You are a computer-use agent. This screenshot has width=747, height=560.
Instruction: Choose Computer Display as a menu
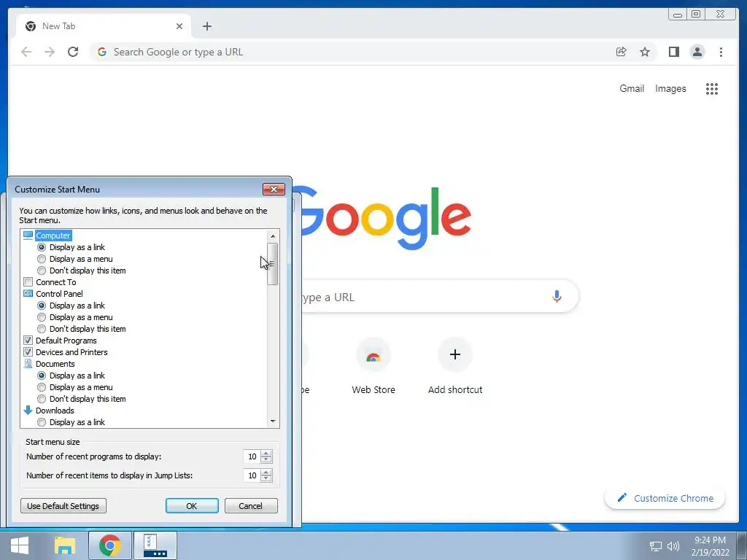pyautogui.click(x=42, y=259)
